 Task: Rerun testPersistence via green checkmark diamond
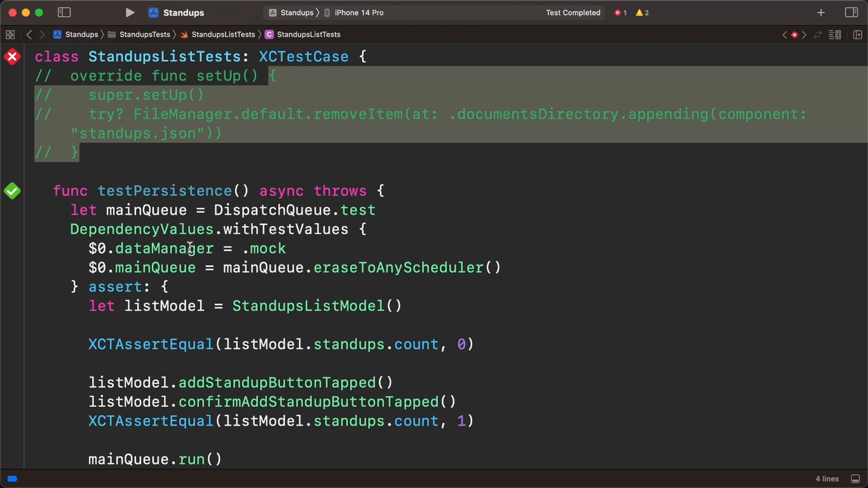pos(12,191)
